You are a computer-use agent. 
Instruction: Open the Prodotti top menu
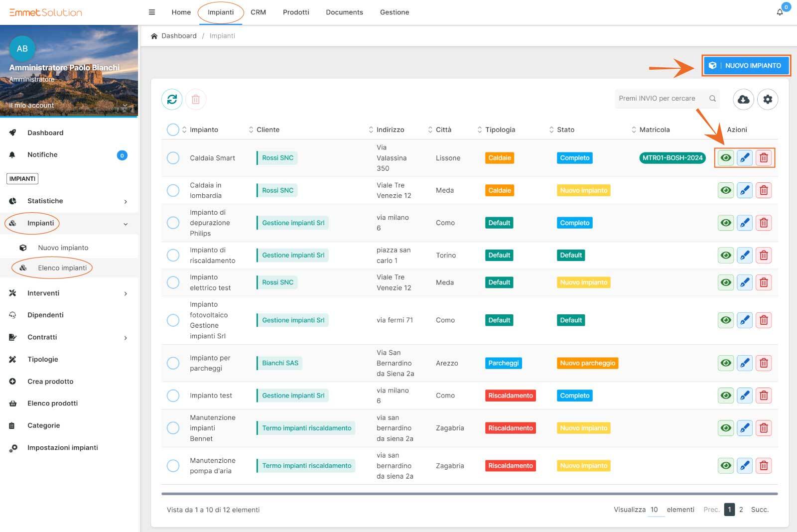point(296,12)
